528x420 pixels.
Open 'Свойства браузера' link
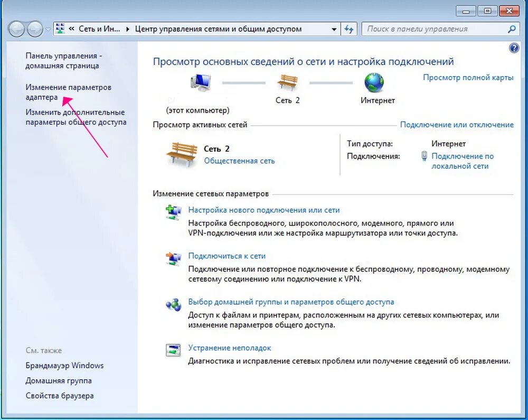click(60, 396)
